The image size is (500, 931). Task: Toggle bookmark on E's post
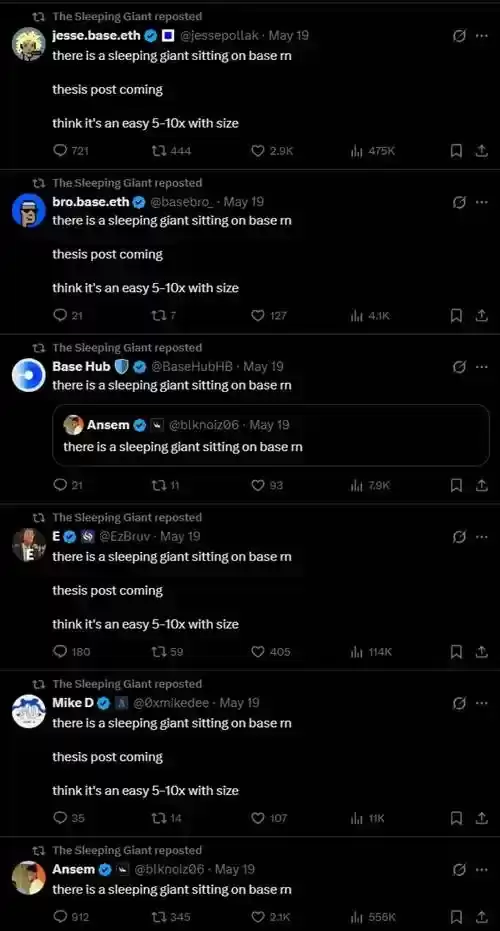tap(456, 652)
